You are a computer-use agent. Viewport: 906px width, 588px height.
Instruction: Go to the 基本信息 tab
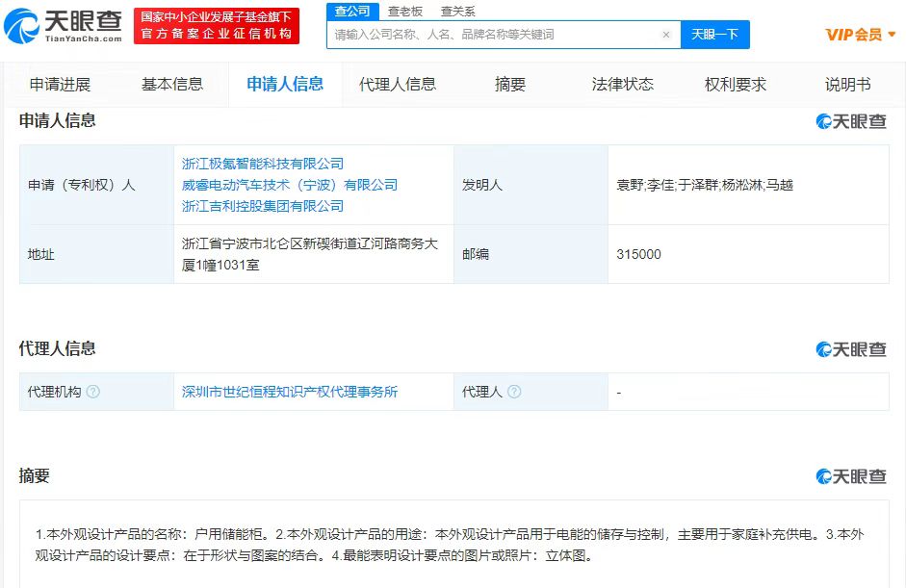click(x=172, y=85)
